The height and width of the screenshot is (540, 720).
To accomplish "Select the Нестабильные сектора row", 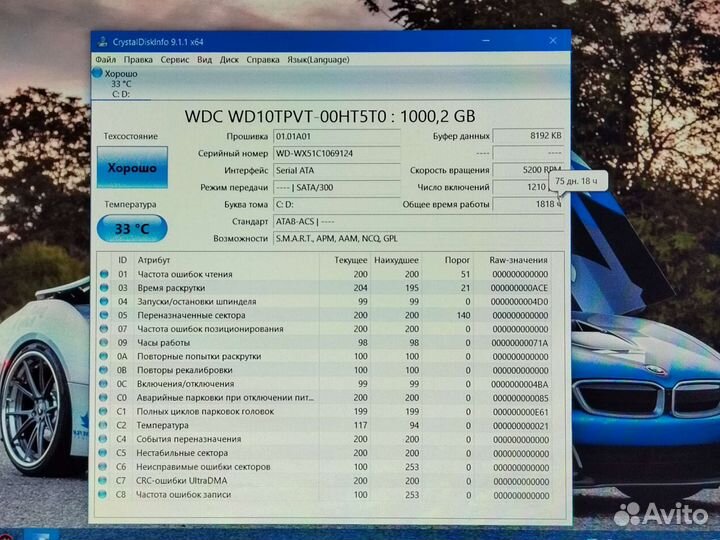I will (324, 453).
